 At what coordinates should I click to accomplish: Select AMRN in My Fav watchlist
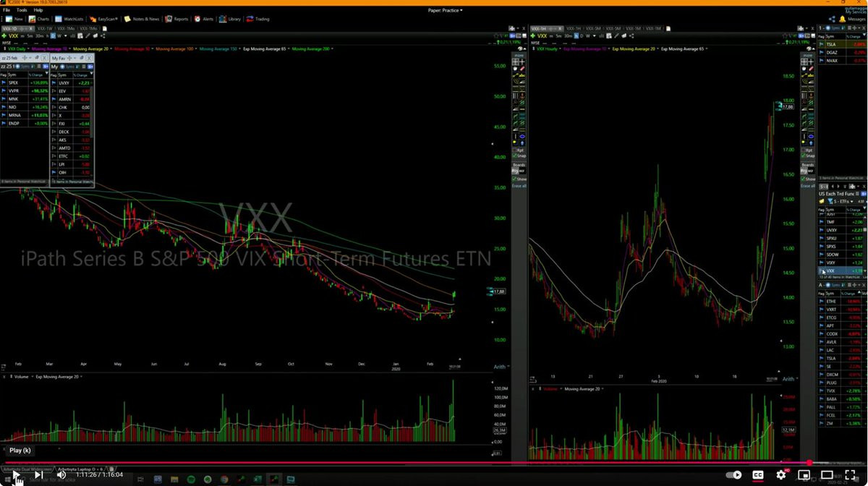[64, 98]
